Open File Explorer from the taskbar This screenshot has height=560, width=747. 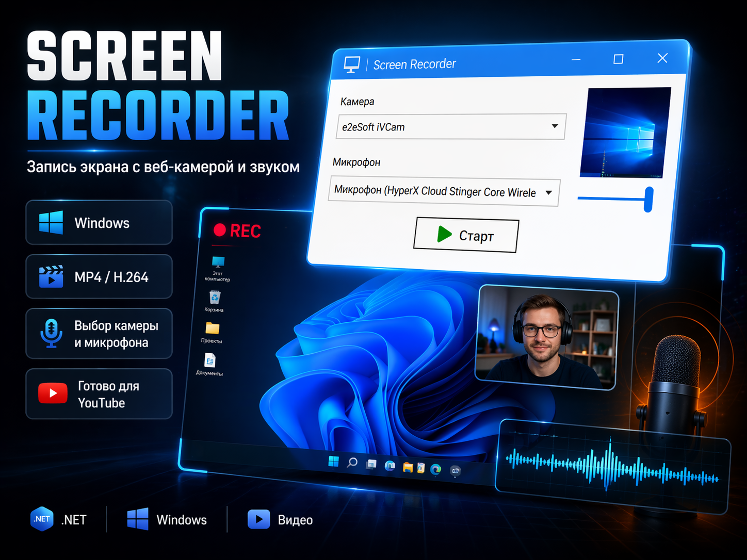click(408, 467)
